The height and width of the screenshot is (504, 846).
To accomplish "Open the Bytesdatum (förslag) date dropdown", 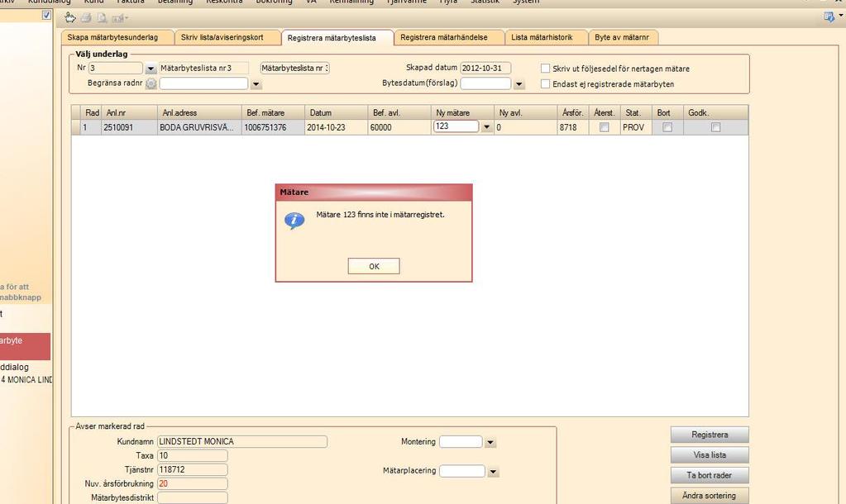I will click(519, 84).
